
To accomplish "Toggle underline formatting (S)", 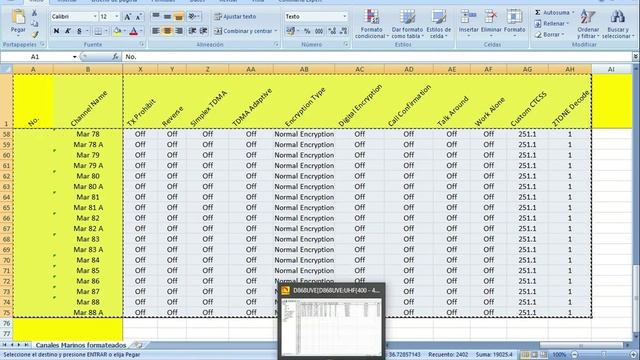I will [x=79, y=31].
